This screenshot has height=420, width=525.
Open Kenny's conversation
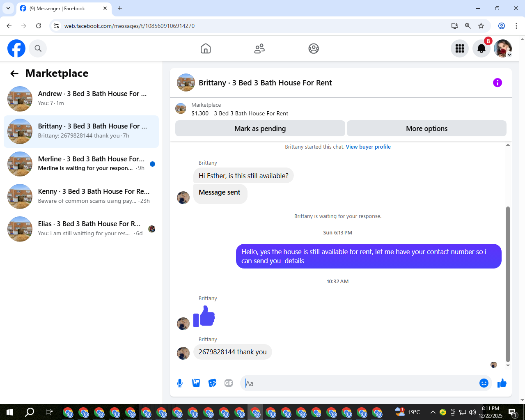[x=81, y=196]
